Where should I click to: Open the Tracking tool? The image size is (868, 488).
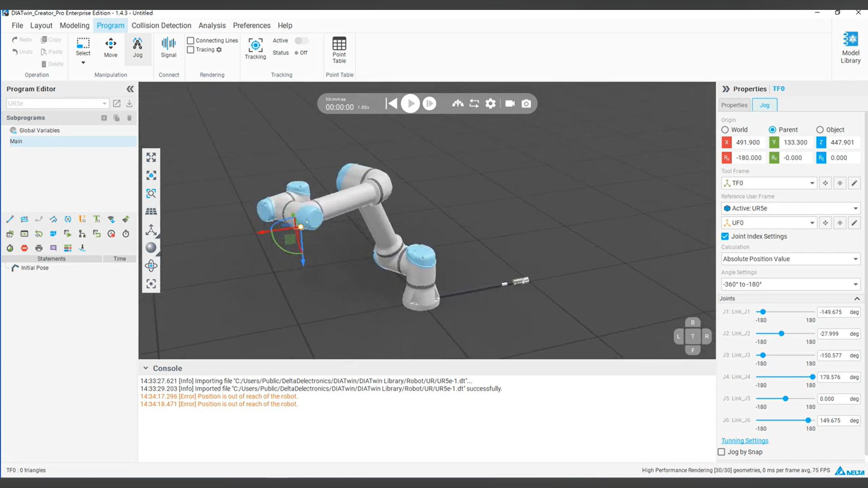pyautogui.click(x=255, y=48)
